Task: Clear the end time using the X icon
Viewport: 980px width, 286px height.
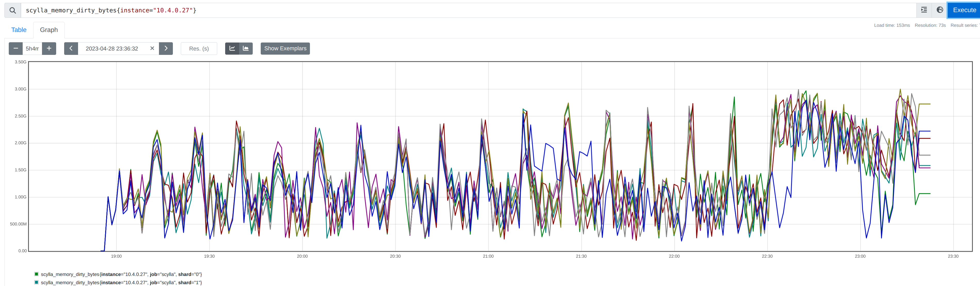Action: coord(152,48)
